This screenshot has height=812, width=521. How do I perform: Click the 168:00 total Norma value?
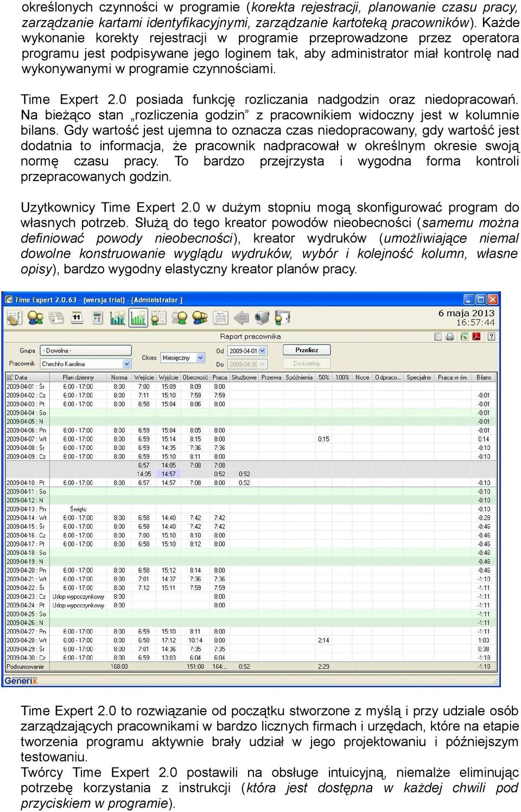[119, 667]
